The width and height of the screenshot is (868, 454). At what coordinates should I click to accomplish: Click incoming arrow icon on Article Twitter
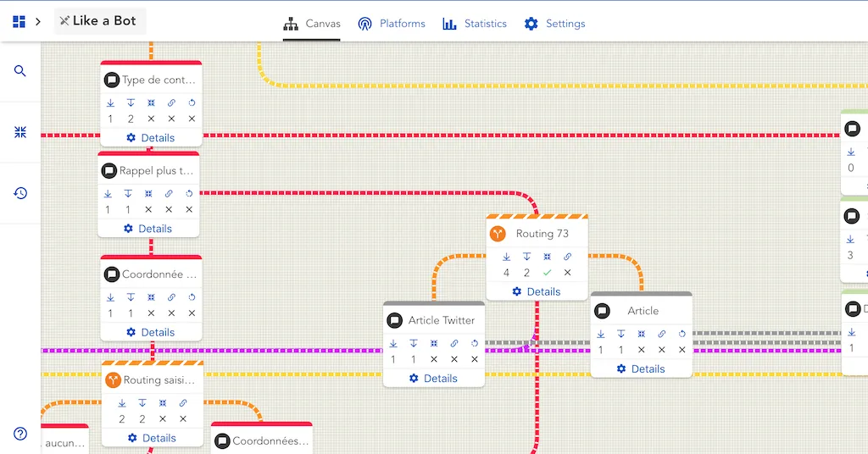tap(393, 343)
